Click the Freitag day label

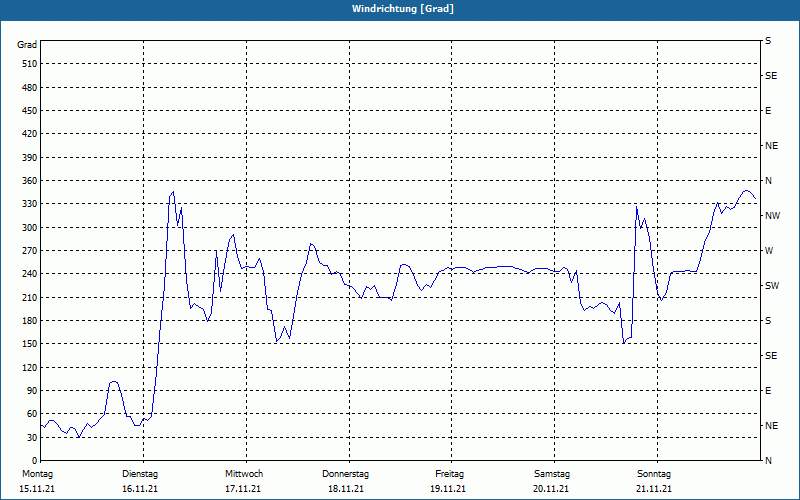coord(449,474)
